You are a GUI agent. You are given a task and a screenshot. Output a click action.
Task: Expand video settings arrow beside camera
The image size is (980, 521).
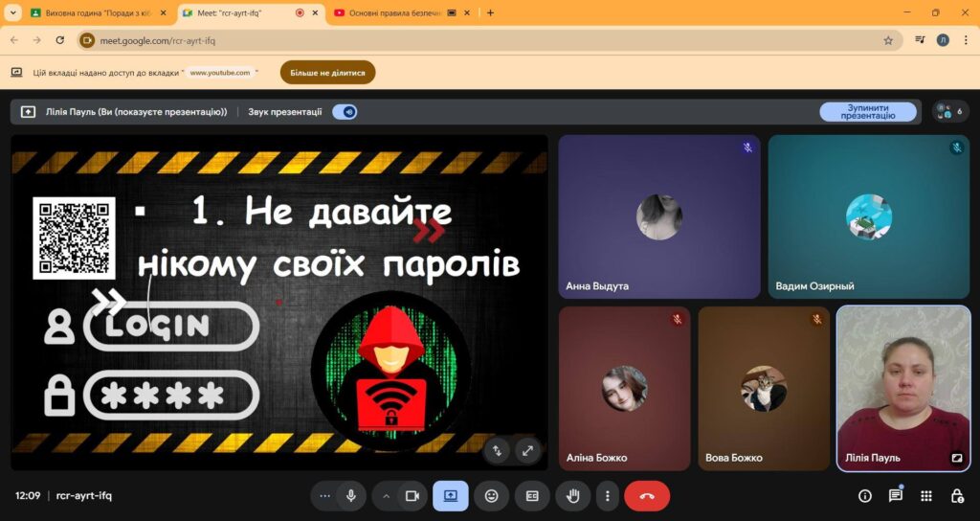pos(387,496)
